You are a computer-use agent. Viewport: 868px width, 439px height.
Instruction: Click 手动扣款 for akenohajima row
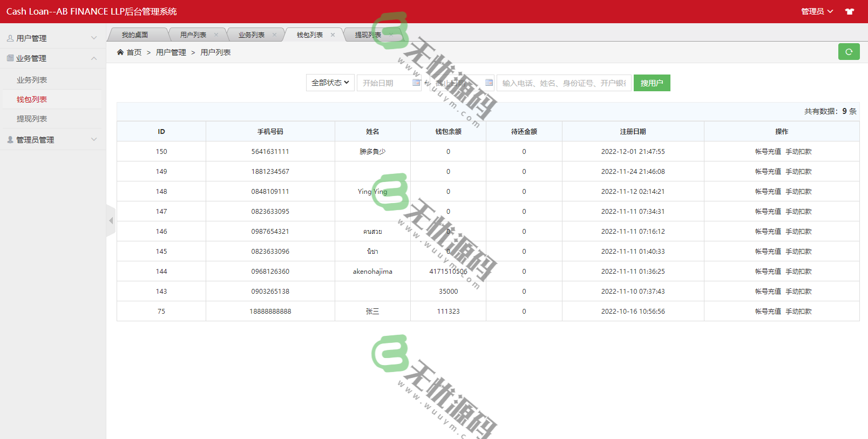799,271
